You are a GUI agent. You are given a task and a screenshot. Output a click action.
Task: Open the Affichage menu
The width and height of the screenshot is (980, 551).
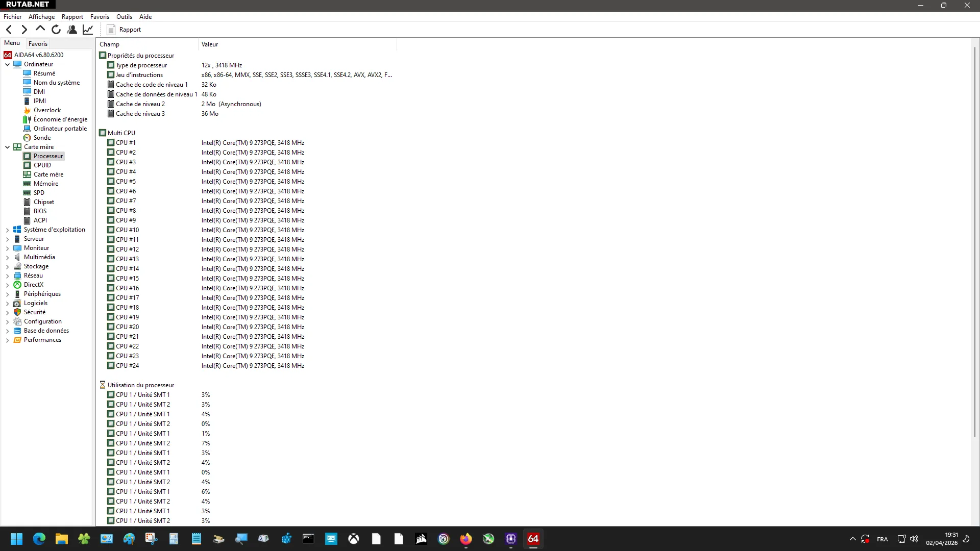[41, 17]
